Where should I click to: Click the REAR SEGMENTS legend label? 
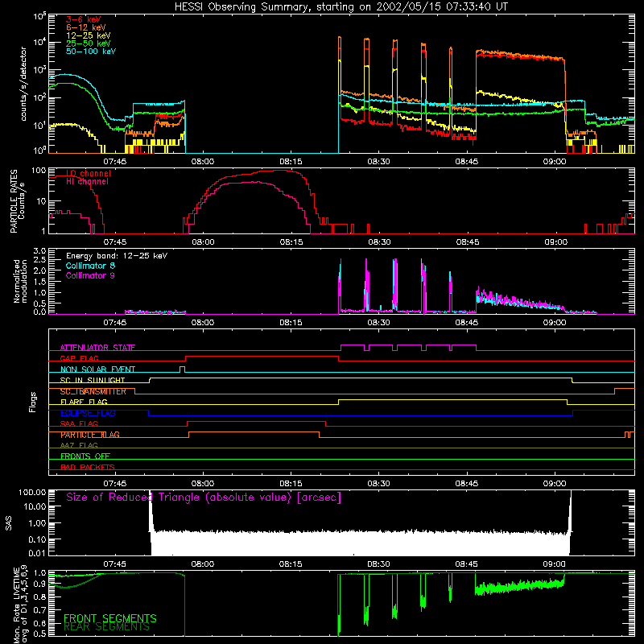point(107,627)
